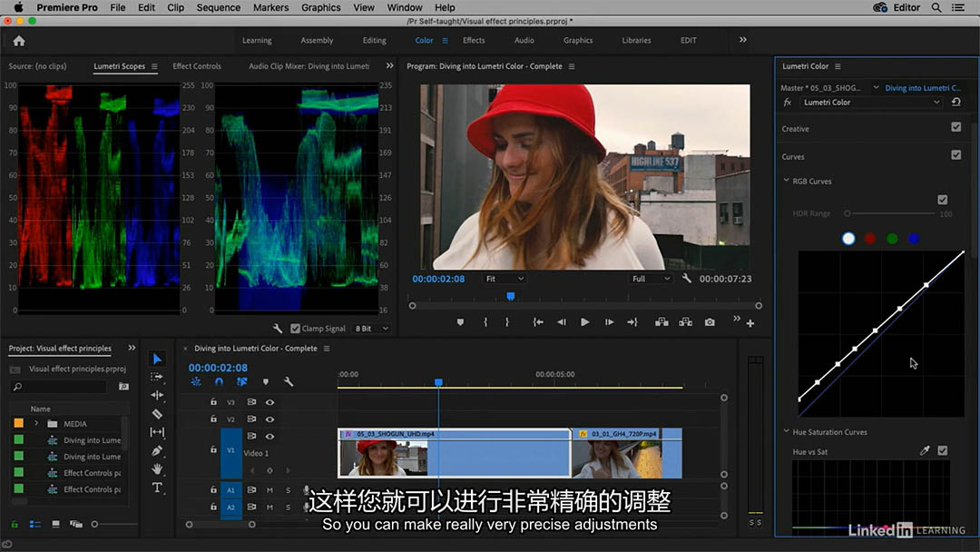The image size is (980, 552).
Task: Click new bin icon in Project panel
Action: pyautogui.click(x=123, y=387)
